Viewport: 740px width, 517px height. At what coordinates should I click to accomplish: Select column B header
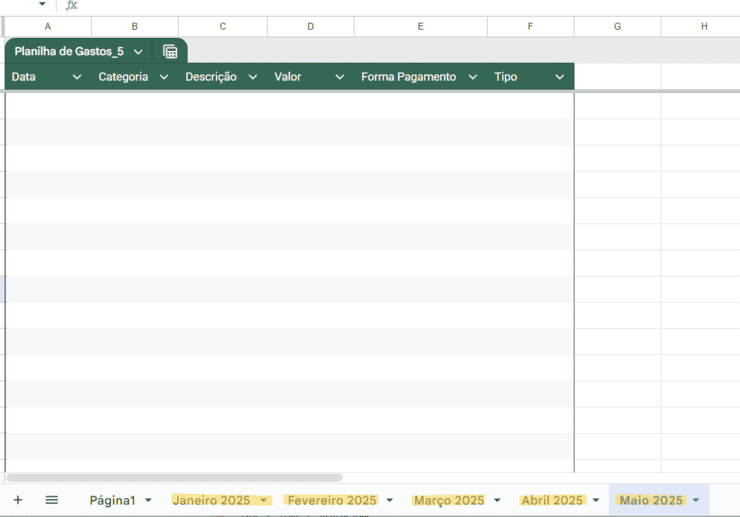tap(135, 26)
